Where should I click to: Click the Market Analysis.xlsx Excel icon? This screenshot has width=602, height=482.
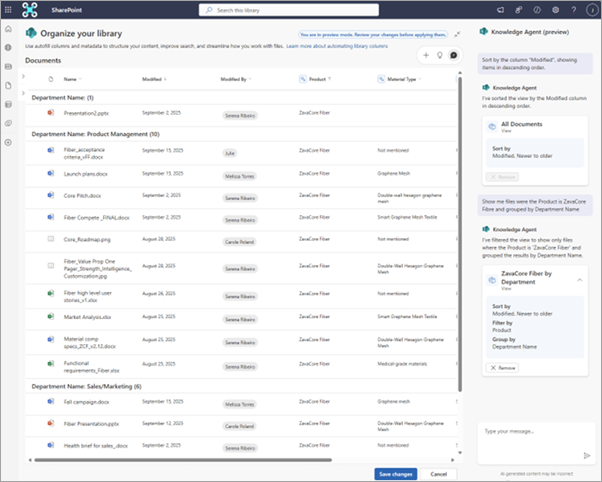pyautogui.click(x=51, y=316)
